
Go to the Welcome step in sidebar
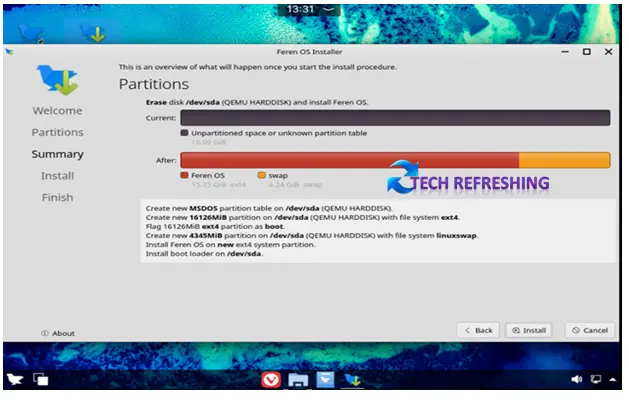tap(57, 111)
